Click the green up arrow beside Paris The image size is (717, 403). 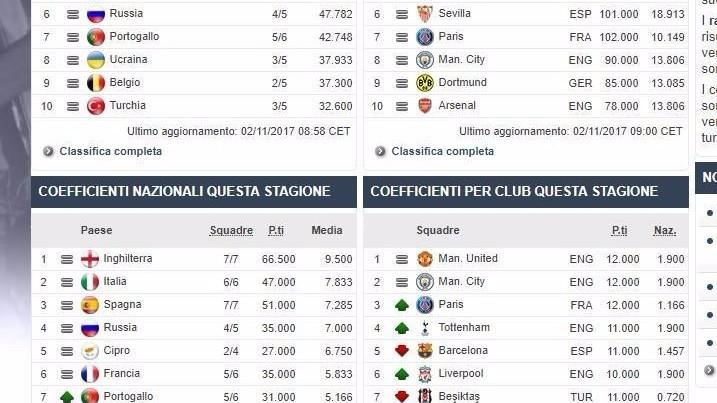(401, 305)
